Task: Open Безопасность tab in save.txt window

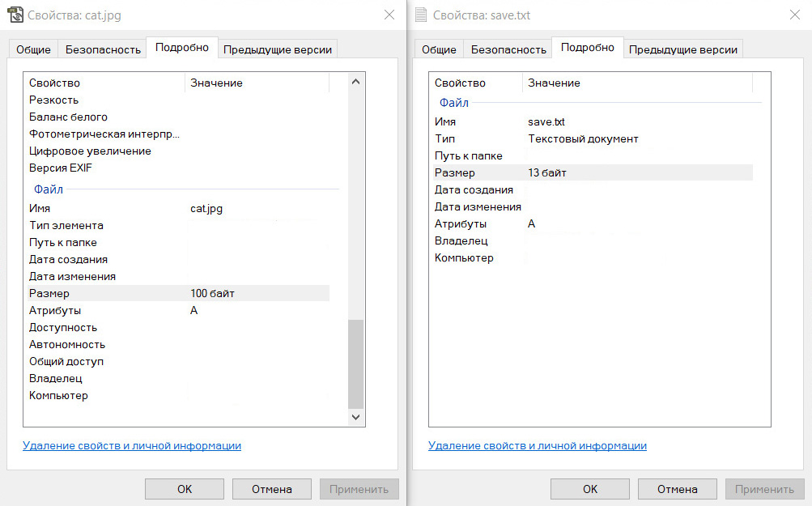Action: point(508,49)
